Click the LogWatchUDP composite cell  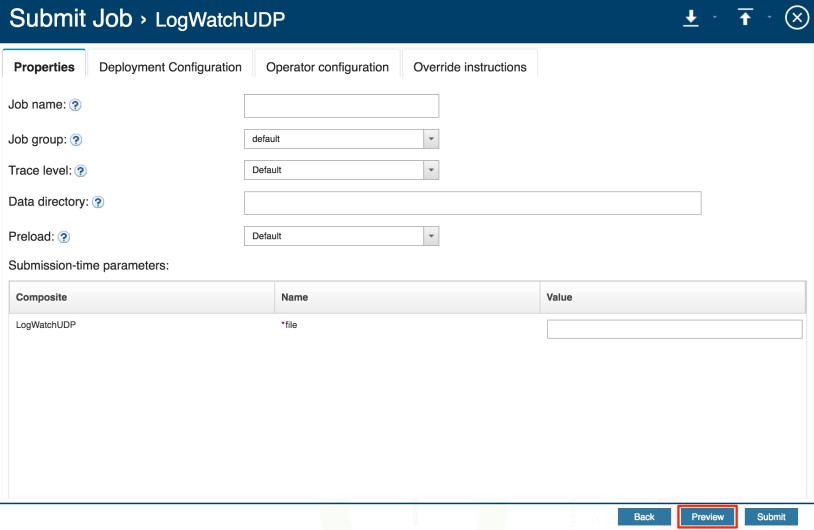46,324
